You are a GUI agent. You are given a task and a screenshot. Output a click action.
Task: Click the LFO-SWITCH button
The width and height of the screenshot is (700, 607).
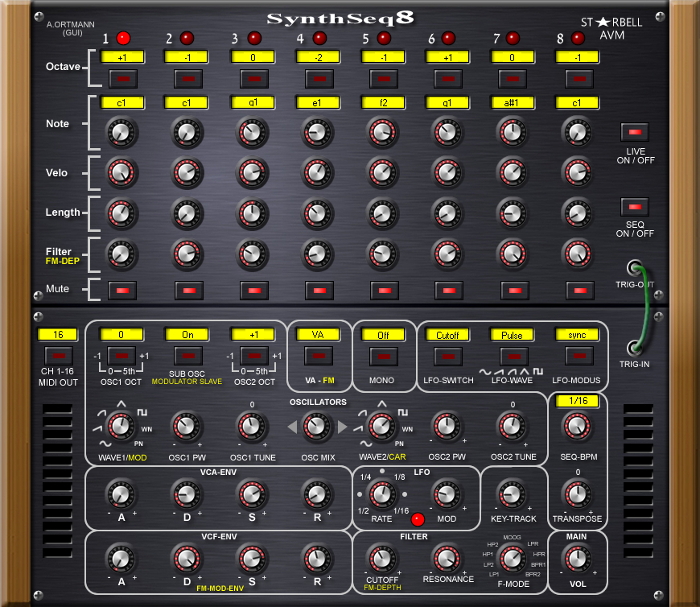pyautogui.click(x=448, y=357)
